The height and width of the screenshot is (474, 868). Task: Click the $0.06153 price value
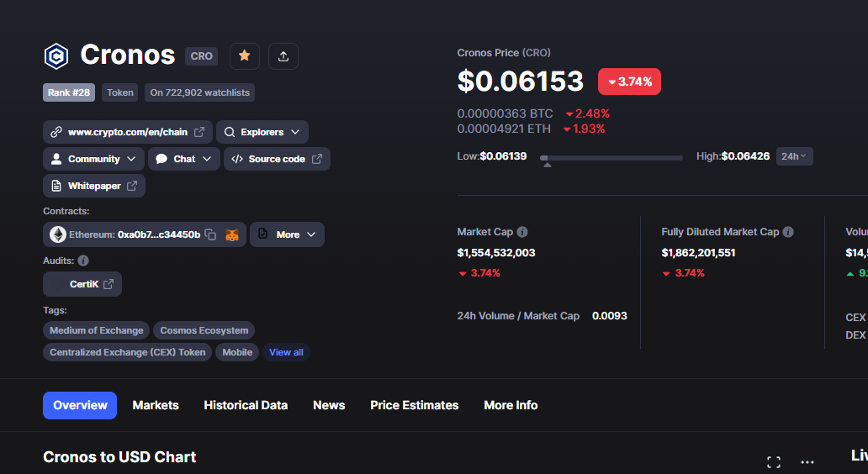pos(521,82)
